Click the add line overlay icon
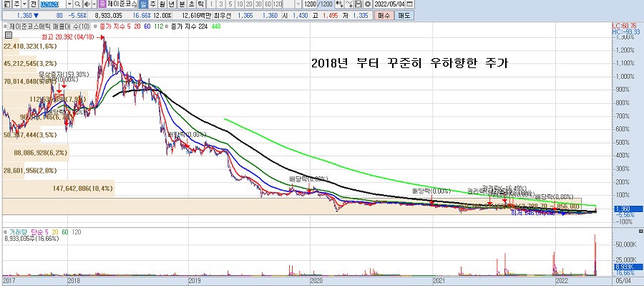Screen dimensions: 644x286 (x=348, y=4)
